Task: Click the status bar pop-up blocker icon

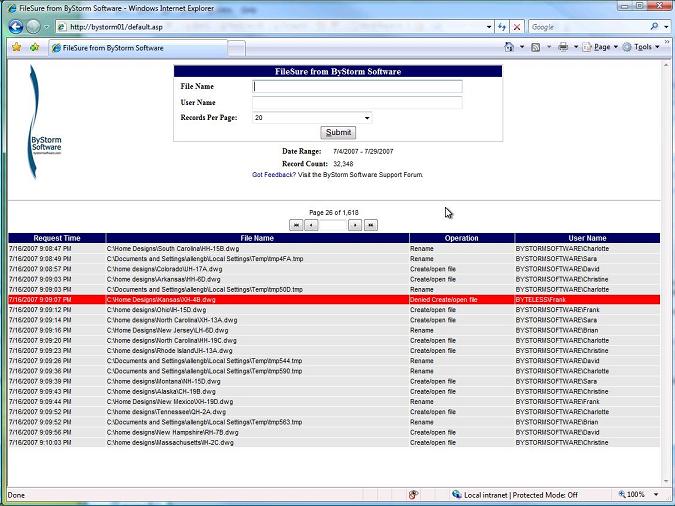Action: click(x=413, y=495)
